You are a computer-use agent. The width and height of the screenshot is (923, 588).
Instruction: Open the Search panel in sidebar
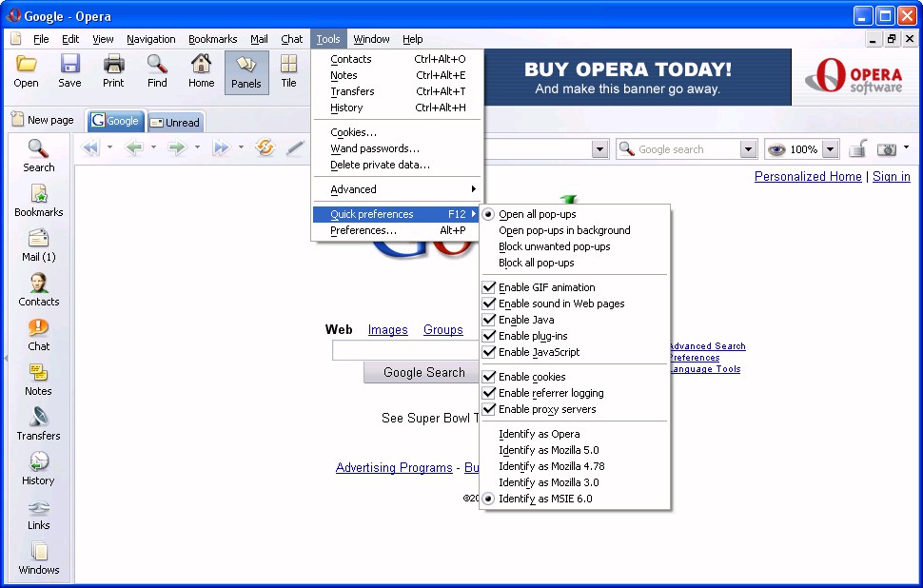[38, 156]
